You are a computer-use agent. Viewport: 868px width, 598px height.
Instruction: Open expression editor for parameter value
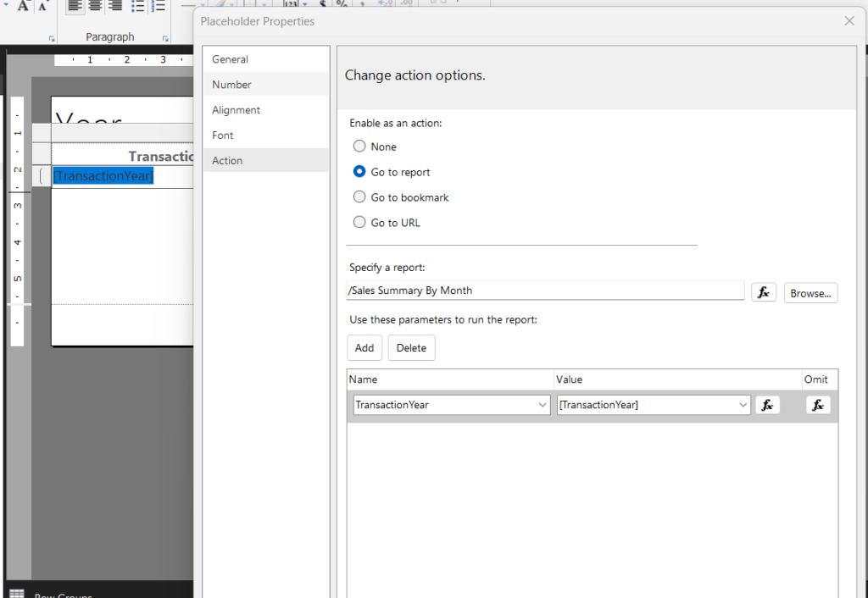coord(767,405)
